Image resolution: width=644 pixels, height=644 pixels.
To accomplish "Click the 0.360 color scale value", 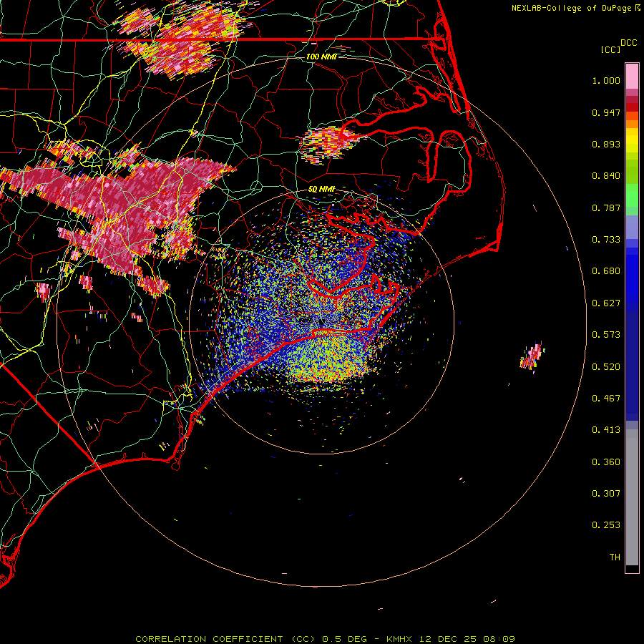I will 606,462.
